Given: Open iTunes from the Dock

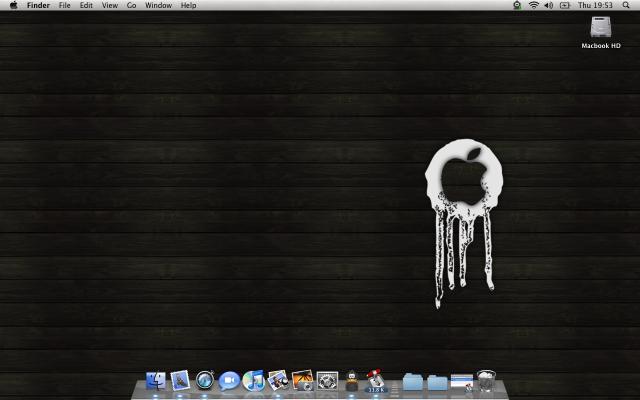Looking at the screenshot, I should pos(253,380).
